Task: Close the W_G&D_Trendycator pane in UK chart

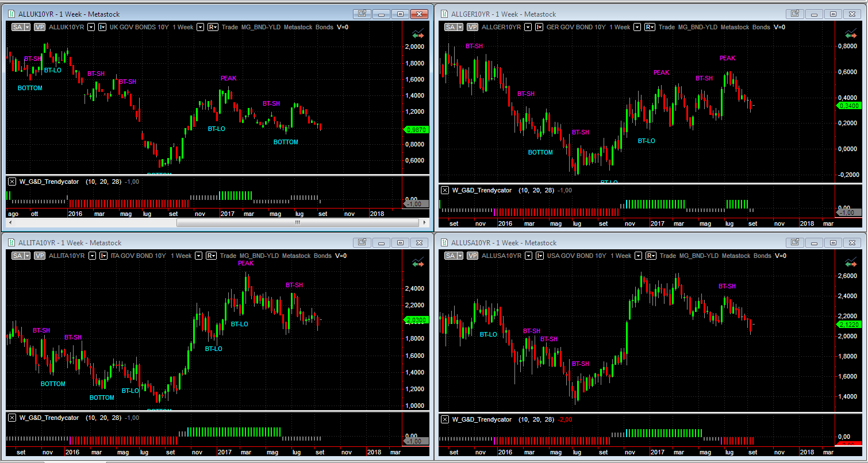Action: pos(12,182)
